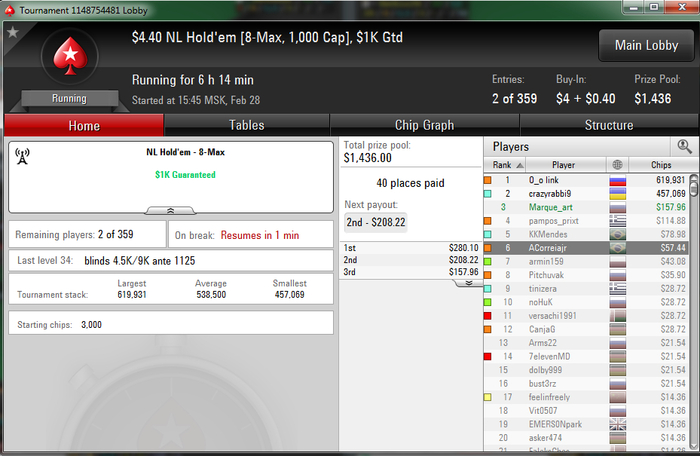The height and width of the screenshot is (456, 700).
Task: Click the PokerStars red spade logo
Action: tap(70, 56)
